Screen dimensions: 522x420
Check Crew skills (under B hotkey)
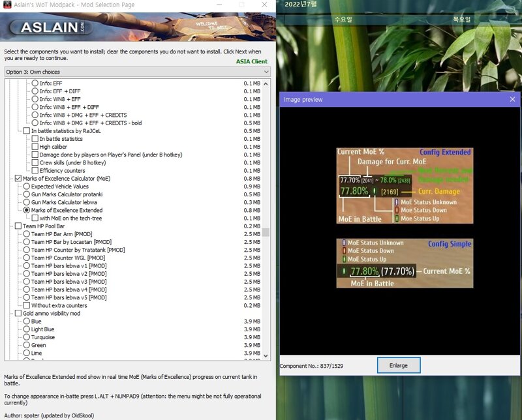(x=35, y=163)
